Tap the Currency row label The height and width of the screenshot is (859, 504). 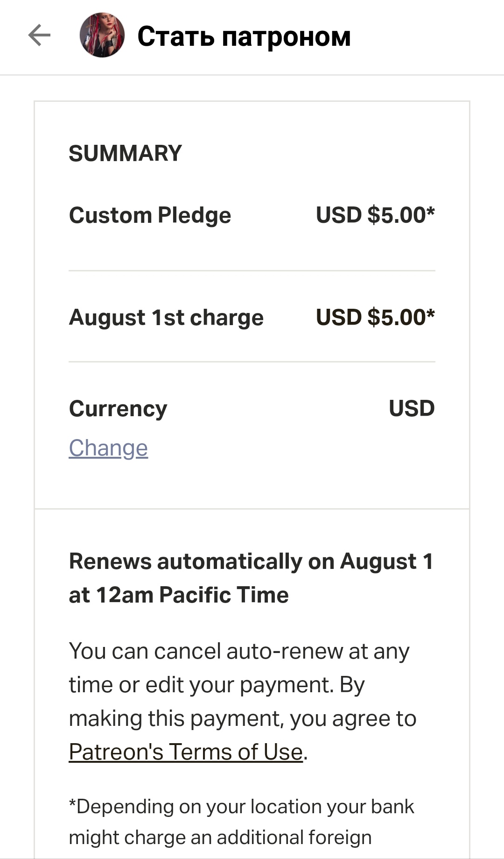click(x=118, y=409)
